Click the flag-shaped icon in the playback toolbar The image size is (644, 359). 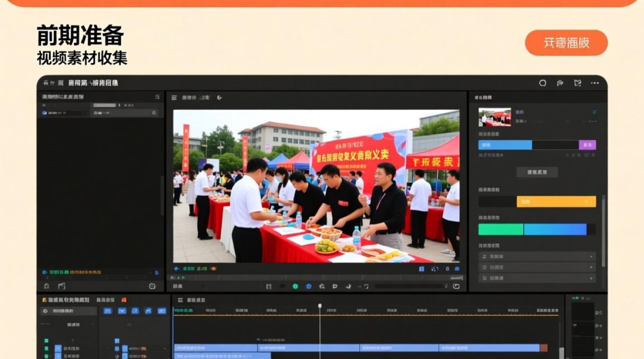tap(335, 286)
